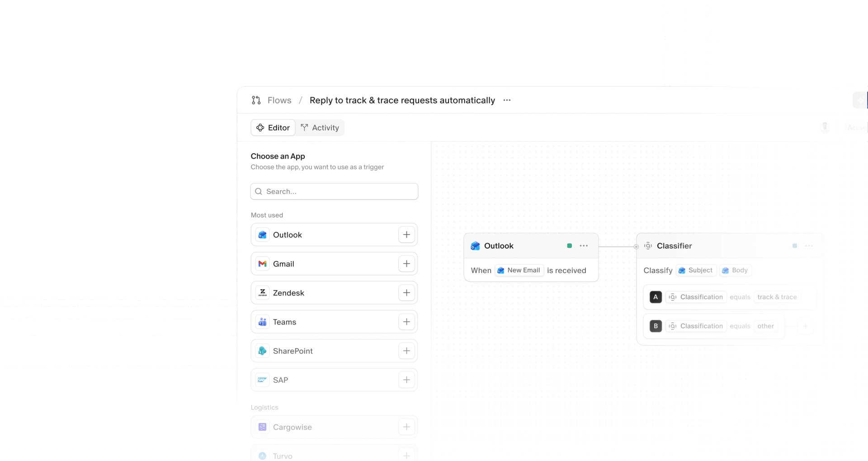Image resolution: width=868 pixels, height=461 pixels.
Task: Click the 'equals' operator in branch B
Action: coord(740,326)
